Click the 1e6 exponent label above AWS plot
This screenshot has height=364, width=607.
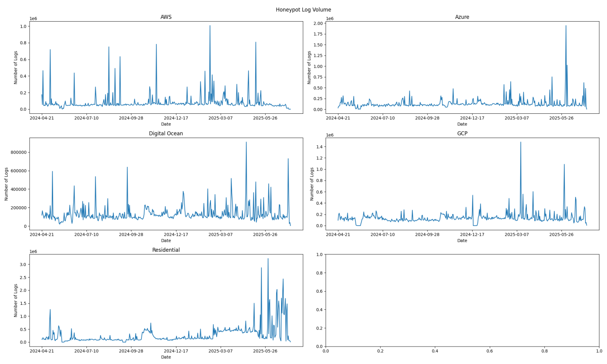[x=33, y=19]
